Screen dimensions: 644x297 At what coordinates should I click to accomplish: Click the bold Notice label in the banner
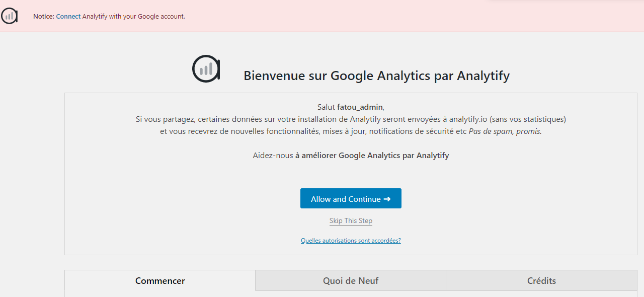click(44, 16)
